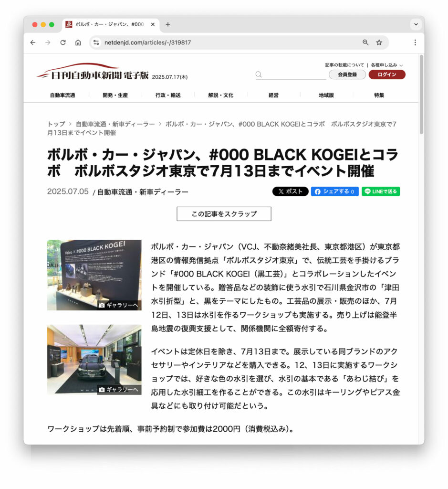
Task: Send via LINEで送る button
Action: click(x=381, y=191)
